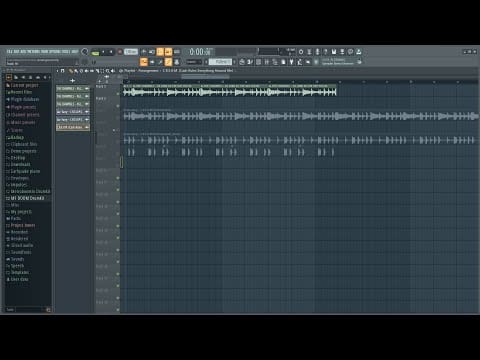Select the first item in pattern picker
The height and width of the screenshot is (360, 480).
tap(73, 89)
